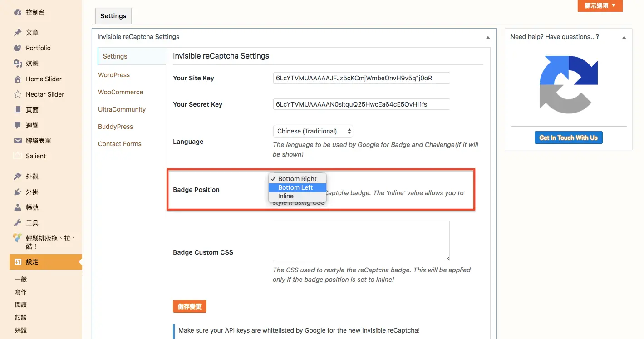Switch to the Contact Forms settings section
This screenshot has height=339, width=644.
point(120,144)
